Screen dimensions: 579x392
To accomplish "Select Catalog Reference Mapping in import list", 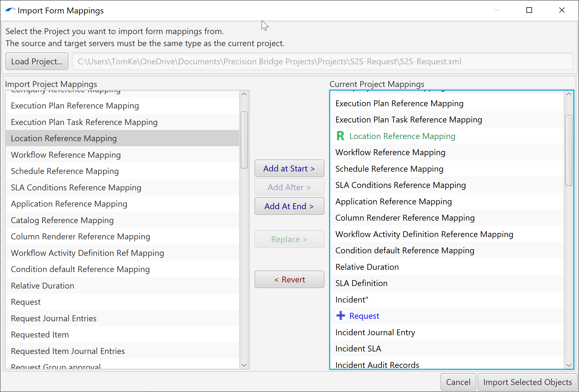I will tap(122, 220).
